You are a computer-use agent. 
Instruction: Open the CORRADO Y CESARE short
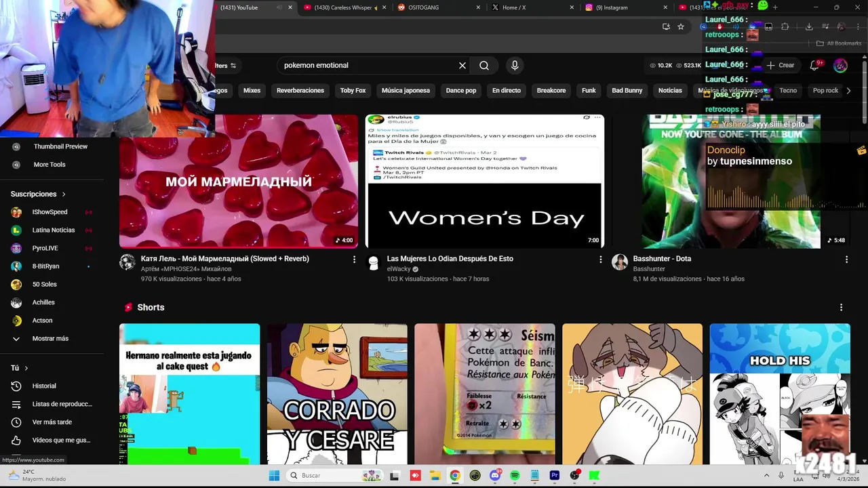(337, 394)
